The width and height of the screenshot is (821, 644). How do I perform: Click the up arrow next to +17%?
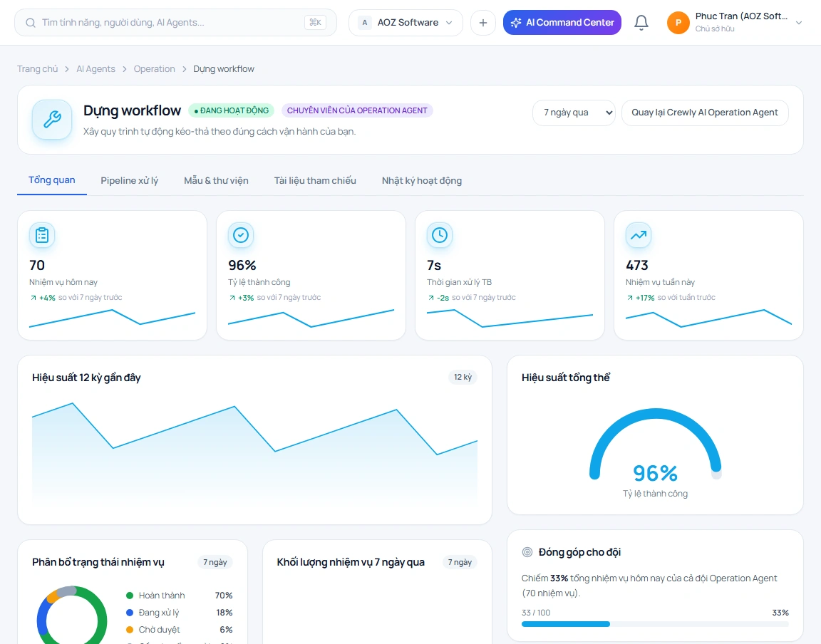click(630, 297)
